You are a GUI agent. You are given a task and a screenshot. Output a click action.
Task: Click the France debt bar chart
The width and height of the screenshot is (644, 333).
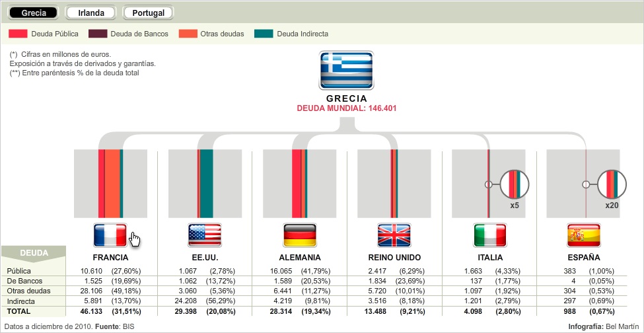(111, 184)
